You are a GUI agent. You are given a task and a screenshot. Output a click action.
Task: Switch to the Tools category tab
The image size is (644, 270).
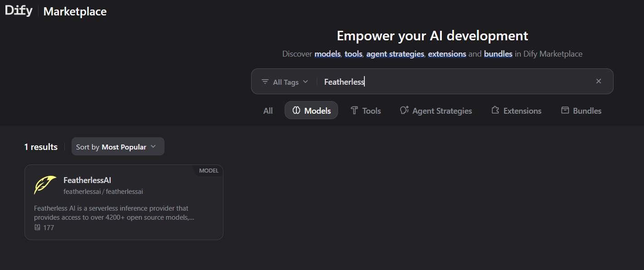coord(366,111)
